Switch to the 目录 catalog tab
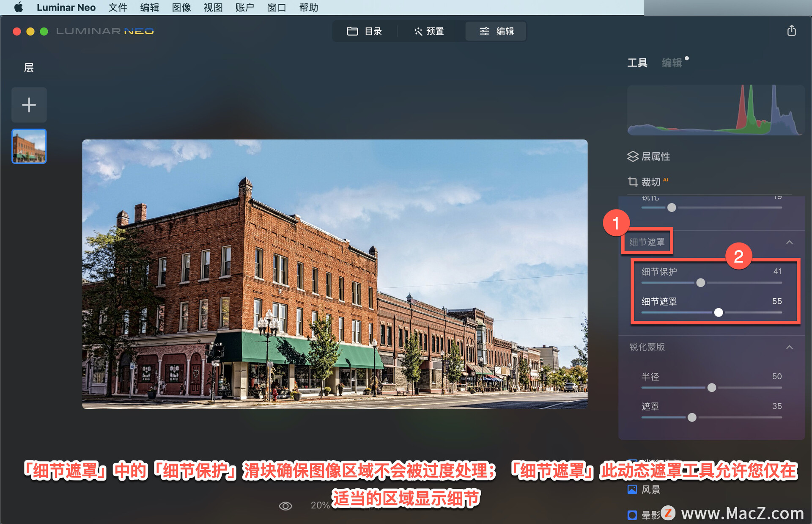 click(365, 31)
